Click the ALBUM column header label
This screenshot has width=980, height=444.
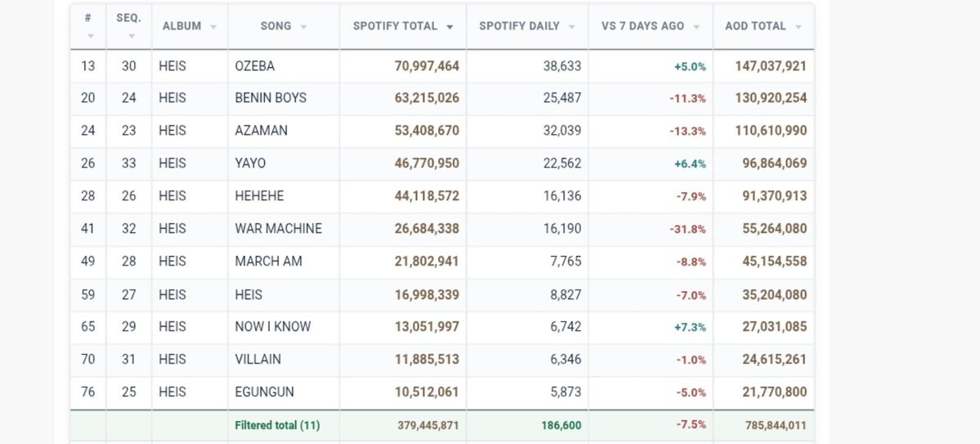tap(182, 26)
